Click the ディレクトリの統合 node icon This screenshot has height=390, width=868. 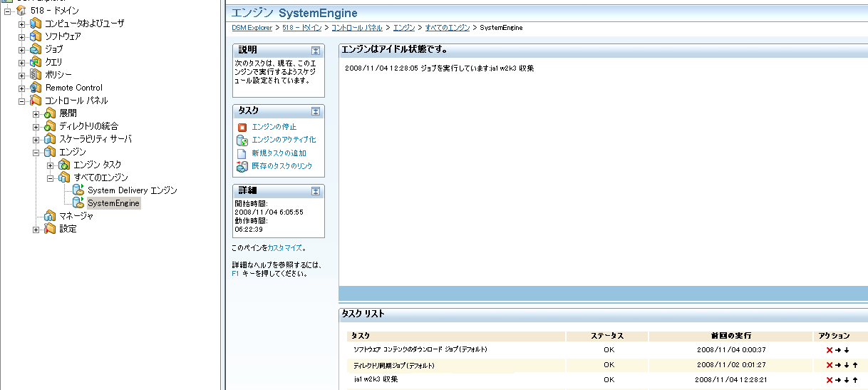[50, 126]
